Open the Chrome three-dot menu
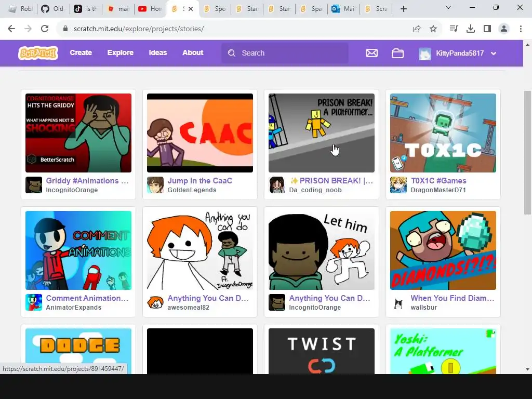Screen dimensions: 532x399 [x=521, y=29]
